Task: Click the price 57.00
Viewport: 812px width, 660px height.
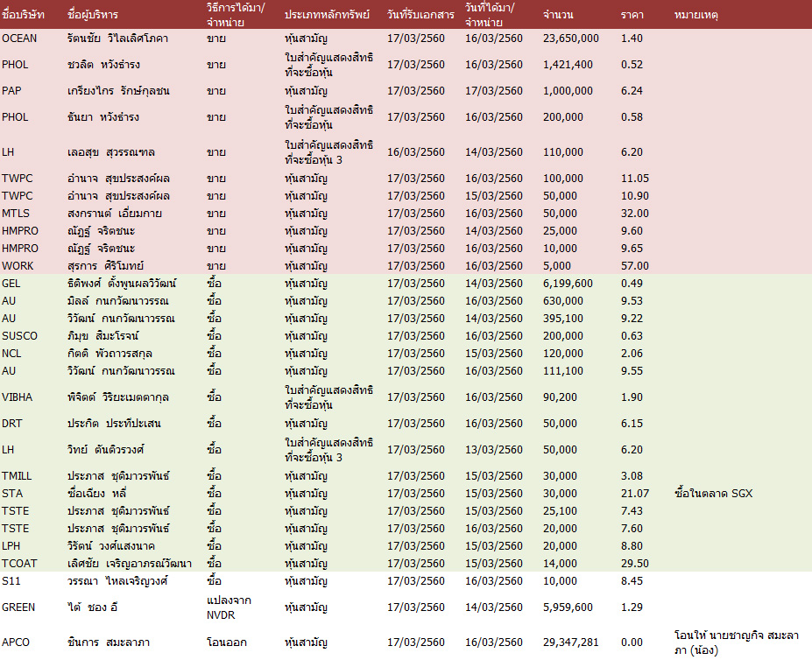Action: (x=635, y=265)
